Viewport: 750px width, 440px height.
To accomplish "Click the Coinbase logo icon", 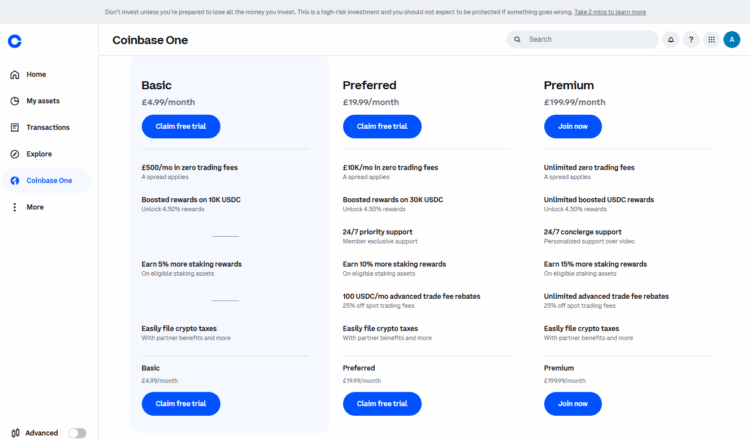I will click(x=14, y=40).
